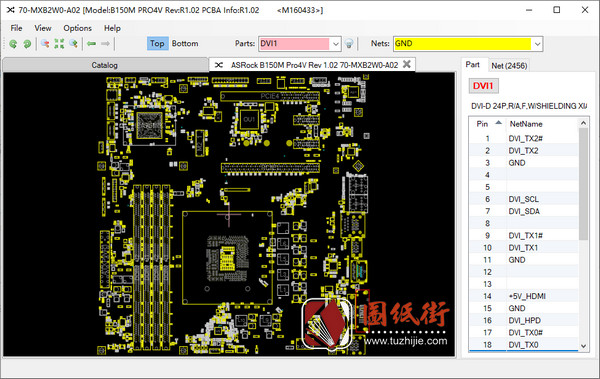Select pin 10 row DVI_TX1

524,248
